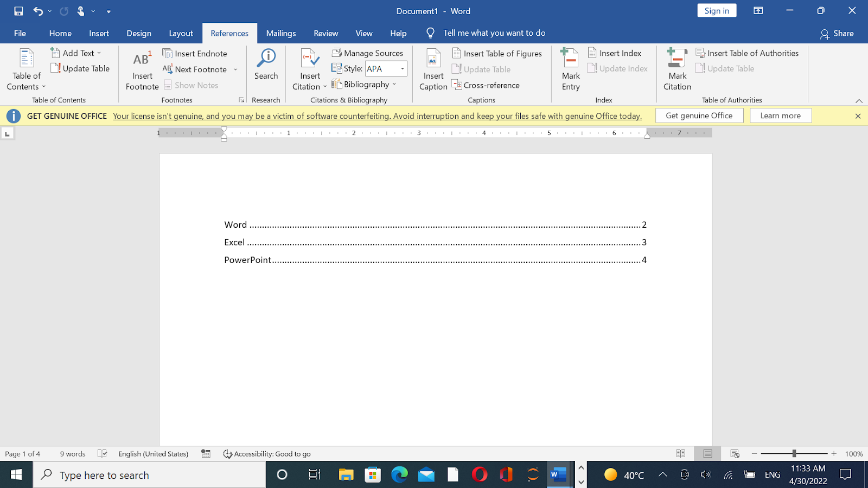868x488 pixels.
Task: Switch to the View tab
Action: pyautogui.click(x=364, y=33)
